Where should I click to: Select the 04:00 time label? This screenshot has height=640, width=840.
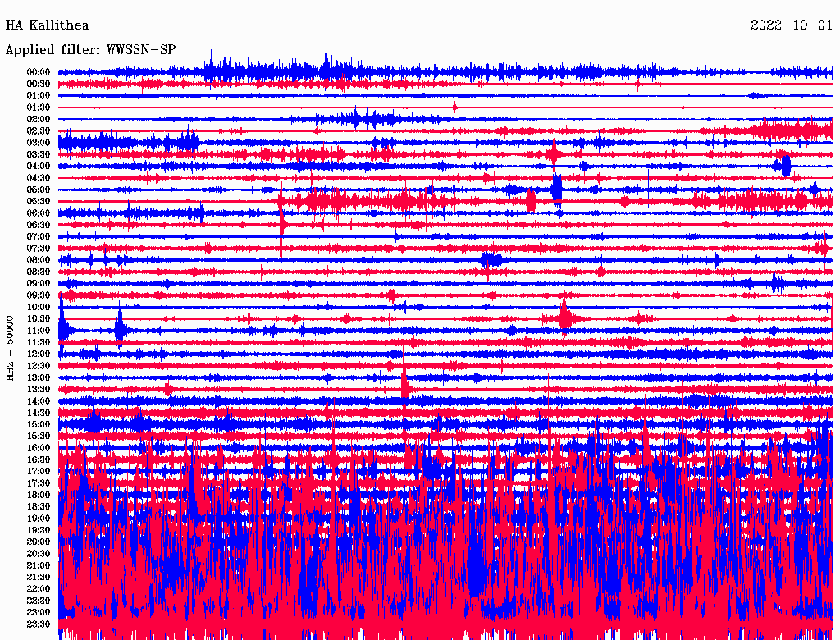click(39, 167)
